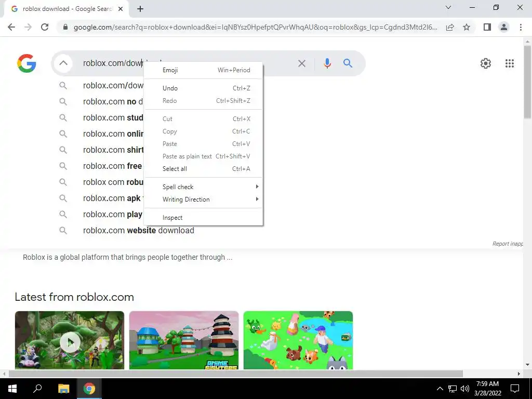Open the volume tray icon
Image resolution: width=532 pixels, height=399 pixels.
[465, 389]
